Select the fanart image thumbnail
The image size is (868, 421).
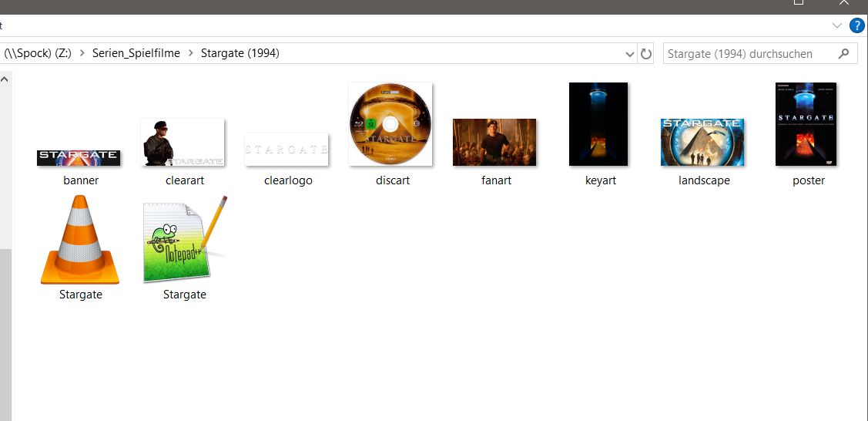pos(494,142)
